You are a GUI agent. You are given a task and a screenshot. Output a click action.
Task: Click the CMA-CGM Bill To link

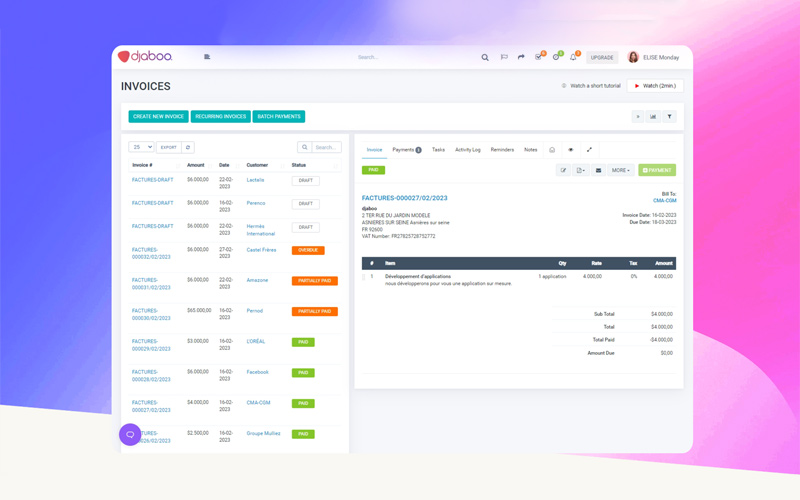pos(665,201)
